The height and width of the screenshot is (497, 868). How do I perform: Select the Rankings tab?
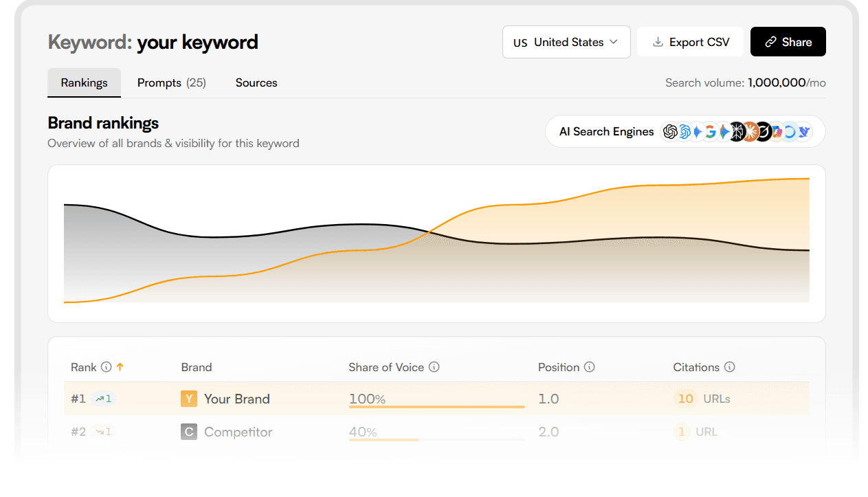[x=84, y=82]
